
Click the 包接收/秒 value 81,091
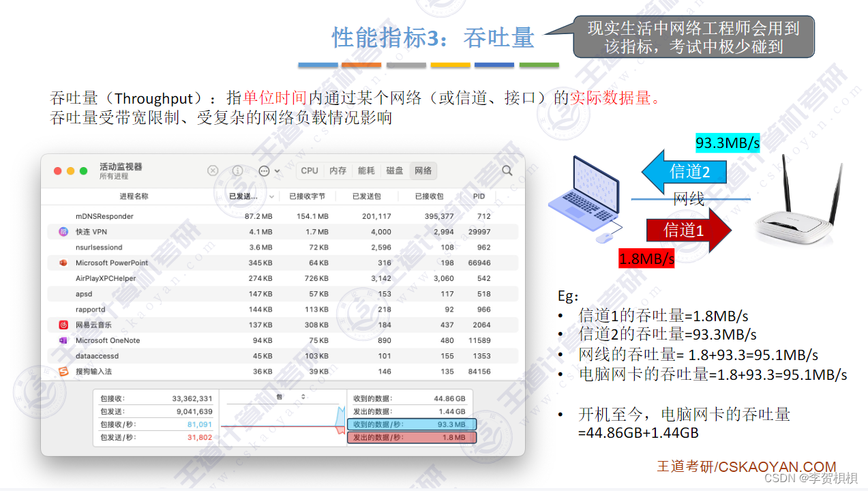[x=199, y=424]
